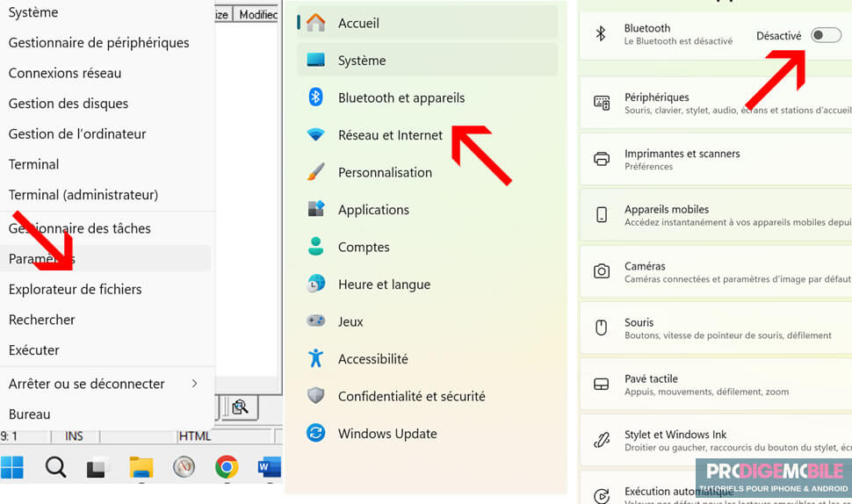Click the Exécution automatique icon

click(602, 496)
